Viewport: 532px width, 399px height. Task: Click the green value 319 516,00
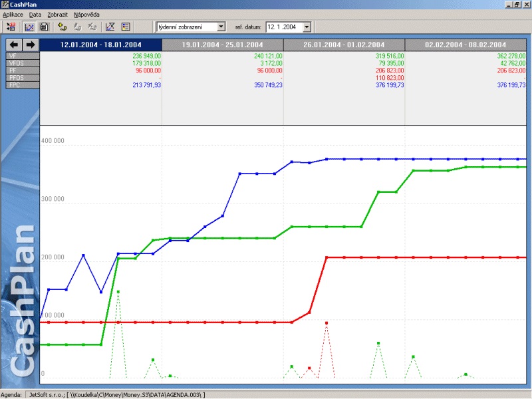click(x=390, y=56)
